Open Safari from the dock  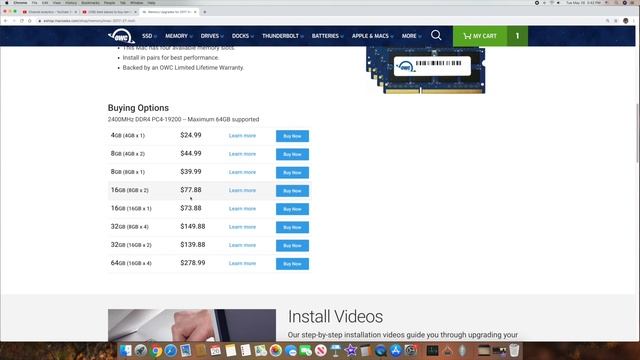(x=171, y=351)
